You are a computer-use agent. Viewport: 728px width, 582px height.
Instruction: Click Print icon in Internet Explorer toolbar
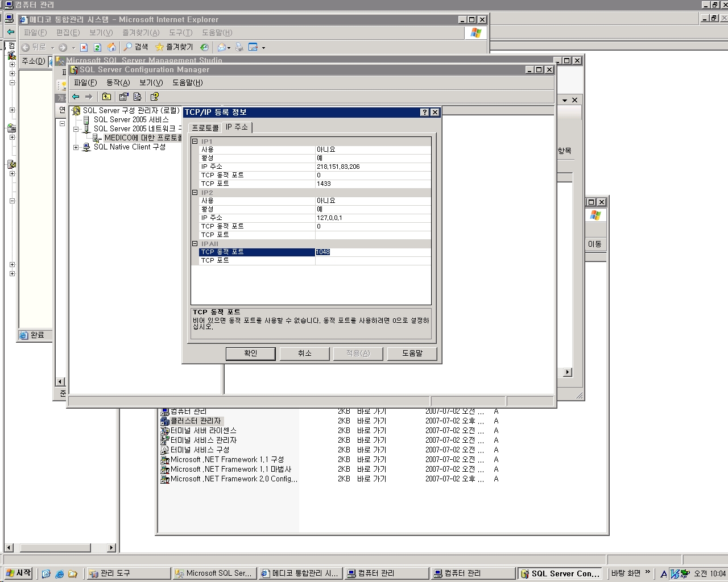click(239, 47)
